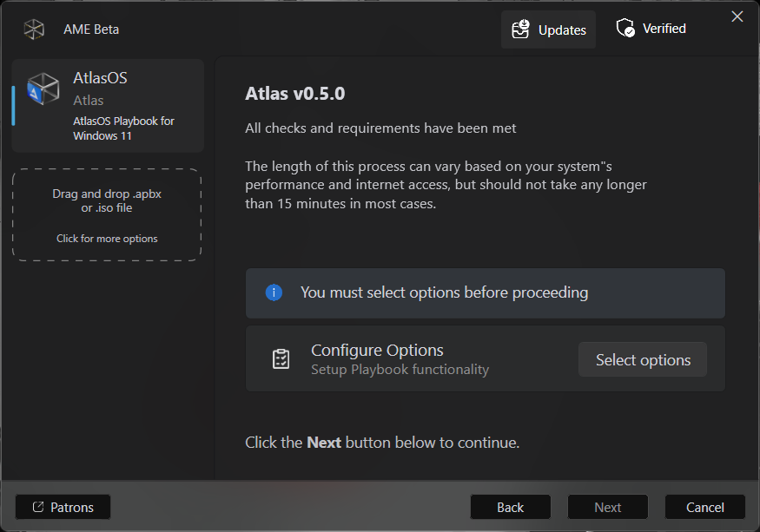Click the 'must select options' notice banner

[485, 293]
